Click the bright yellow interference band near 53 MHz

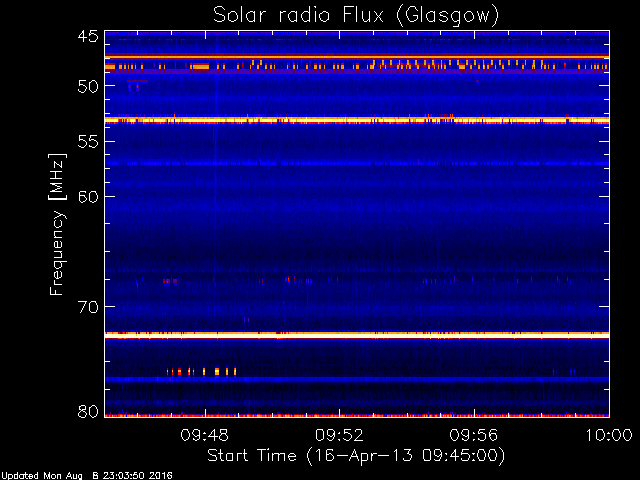tap(357, 120)
